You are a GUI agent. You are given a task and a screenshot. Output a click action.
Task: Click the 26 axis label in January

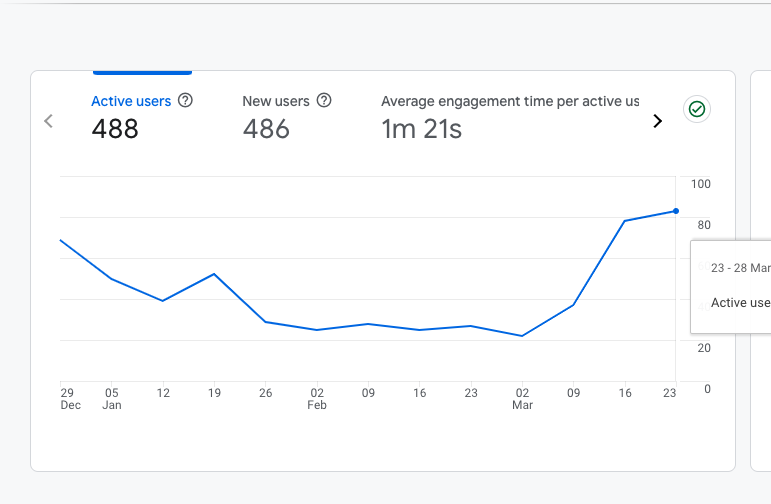tap(266, 393)
